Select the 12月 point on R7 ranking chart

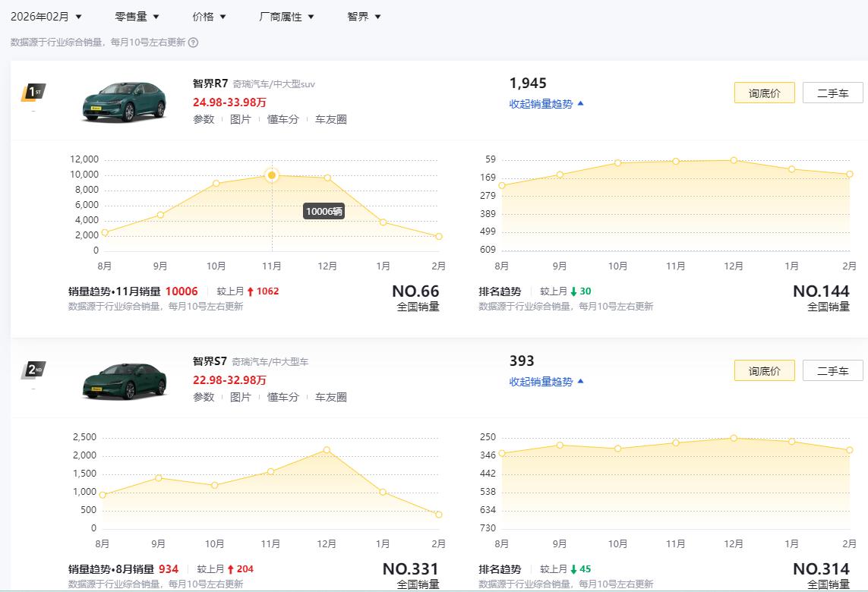coord(734,160)
